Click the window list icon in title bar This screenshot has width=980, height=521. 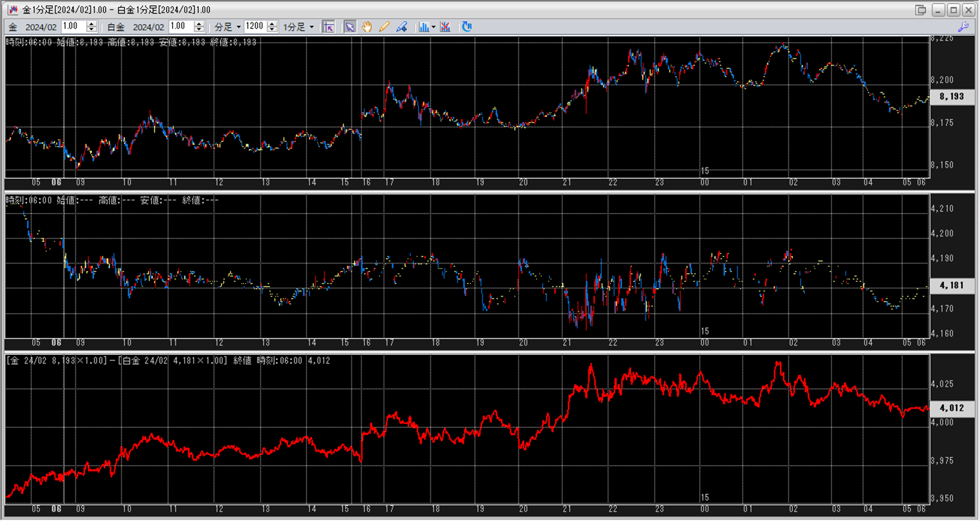tap(920, 10)
